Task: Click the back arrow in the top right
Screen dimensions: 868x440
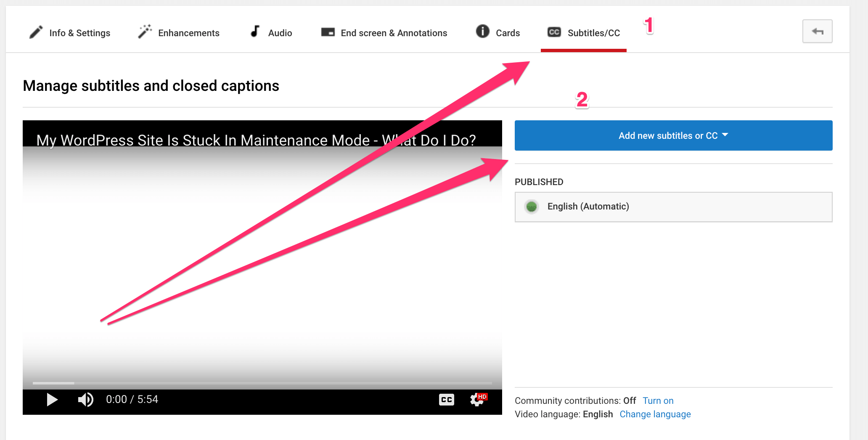Action: [x=817, y=31]
